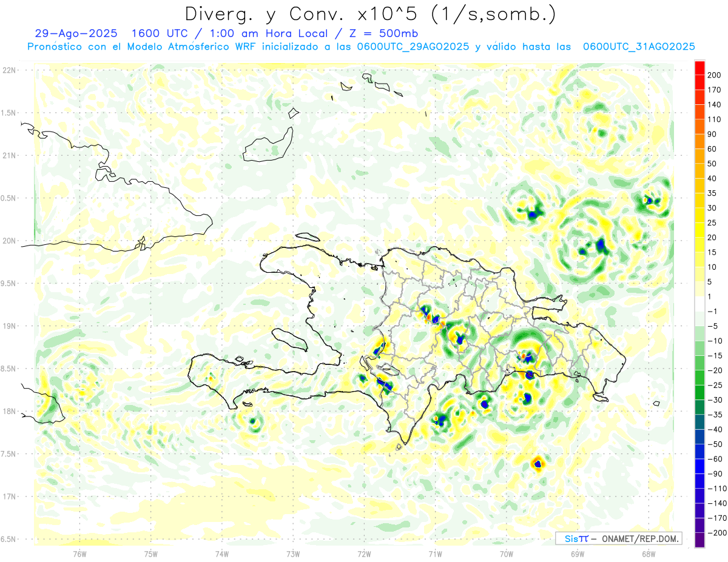Image resolution: width=728 pixels, height=562 pixels.
Task: Click the "-25" color scale value
Action: point(715,386)
